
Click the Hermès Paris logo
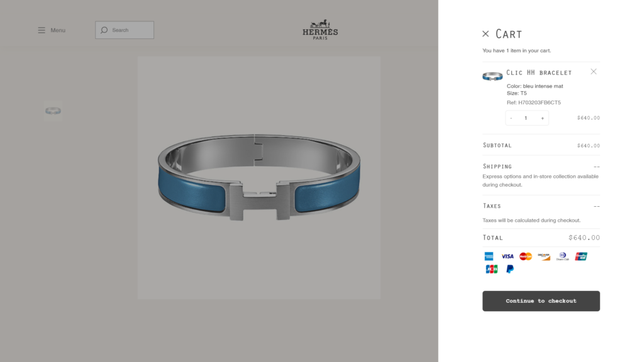[x=320, y=30]
